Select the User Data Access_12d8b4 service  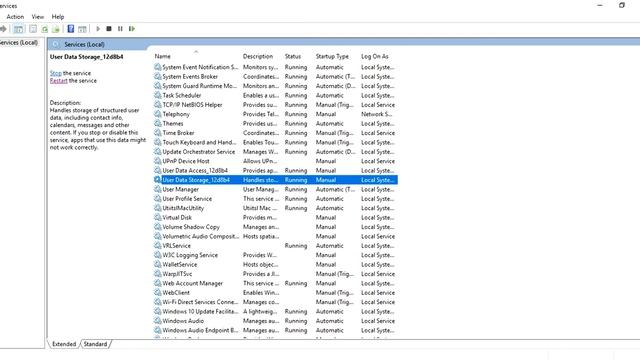[275, 170]
